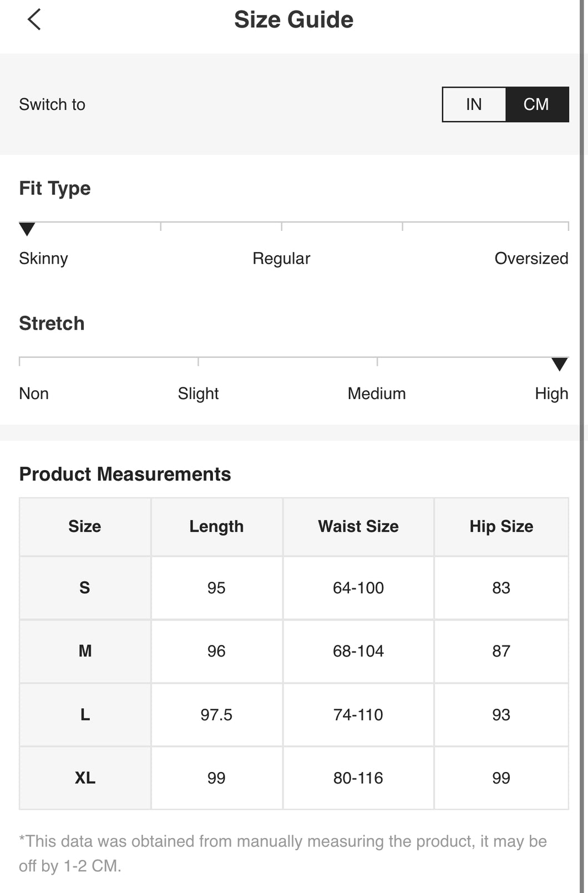Select the S size row
This screenshot has height=893, width=588.
pos(294,588)
